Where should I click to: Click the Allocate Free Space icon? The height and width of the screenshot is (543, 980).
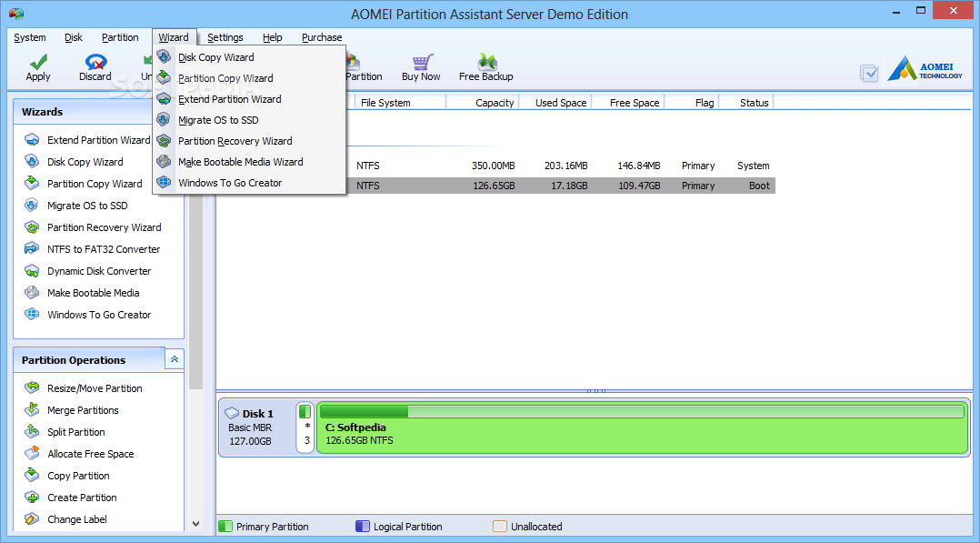coord(32,454)
